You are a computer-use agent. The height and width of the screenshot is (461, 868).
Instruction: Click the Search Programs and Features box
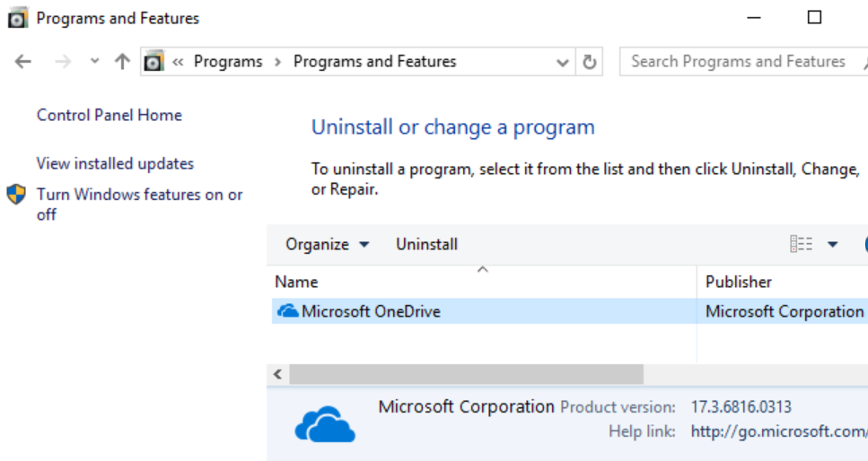tap(738, 62)
